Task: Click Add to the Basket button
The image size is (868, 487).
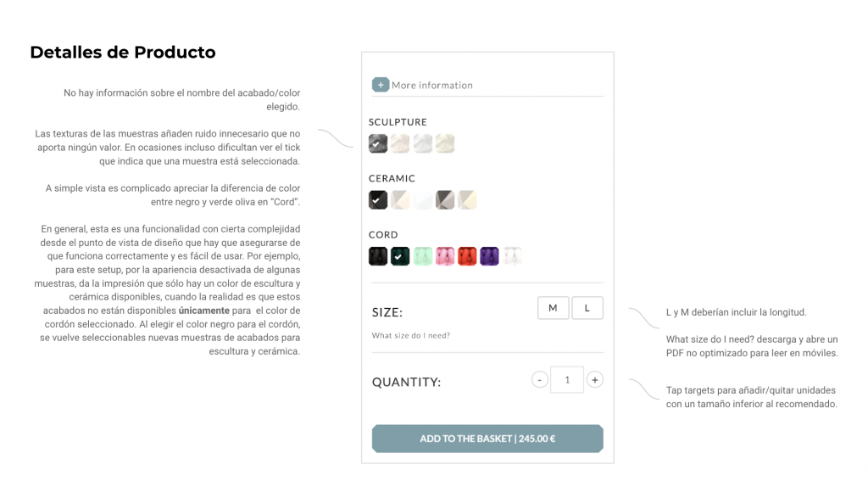Action: [487, 439]
